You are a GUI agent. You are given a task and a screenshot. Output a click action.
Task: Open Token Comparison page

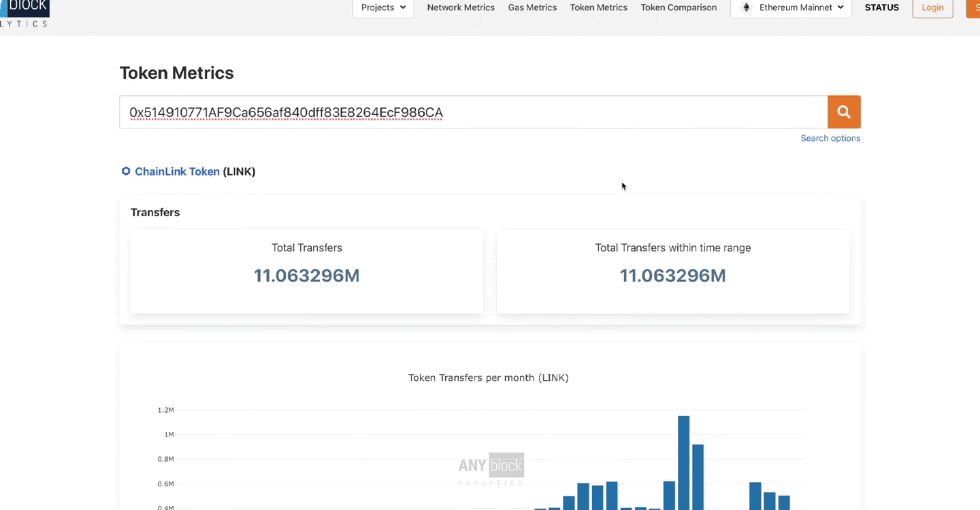coord(679,7)
